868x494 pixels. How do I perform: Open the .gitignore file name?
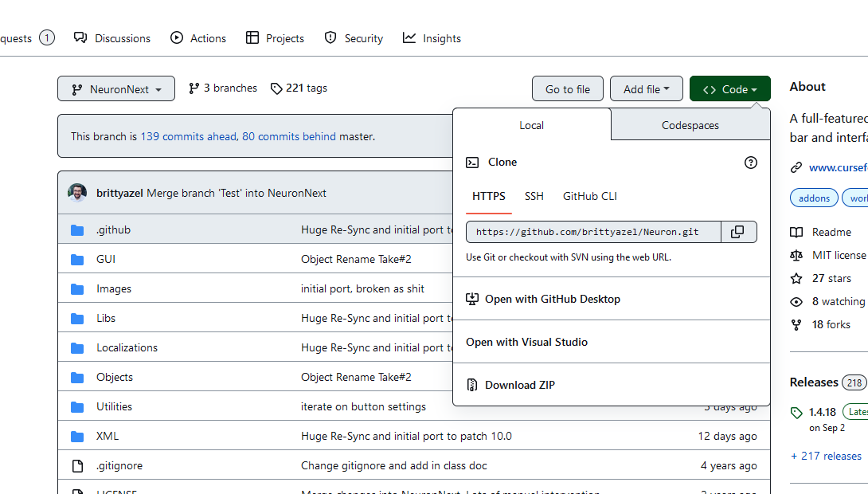(119, 466)
